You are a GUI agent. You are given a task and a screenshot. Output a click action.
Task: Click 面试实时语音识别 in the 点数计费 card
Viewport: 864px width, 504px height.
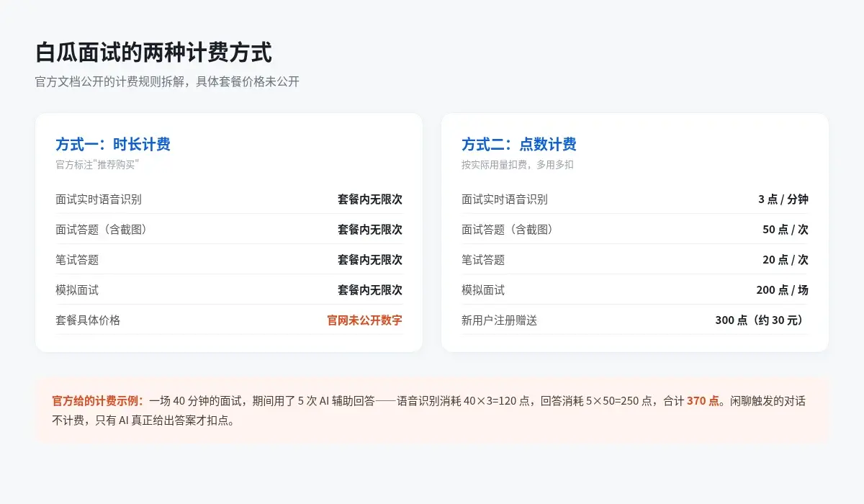click(x=505, y=199)
